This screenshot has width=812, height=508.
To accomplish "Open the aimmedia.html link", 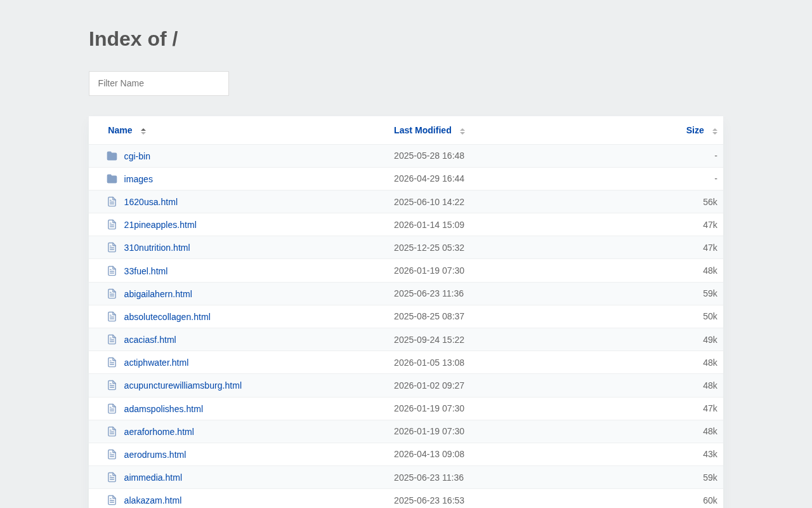I will [x=153, y=478].
